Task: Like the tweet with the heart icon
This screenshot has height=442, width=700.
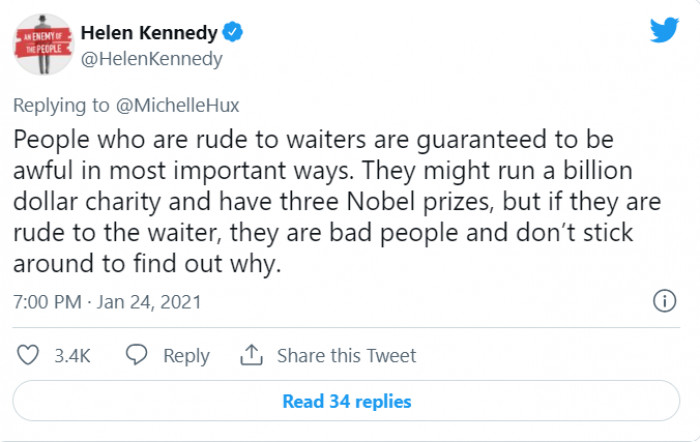Action: (29, 355)
